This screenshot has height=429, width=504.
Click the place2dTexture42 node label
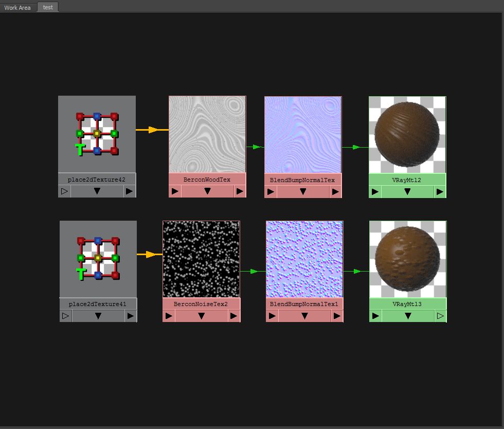[97, 180]
